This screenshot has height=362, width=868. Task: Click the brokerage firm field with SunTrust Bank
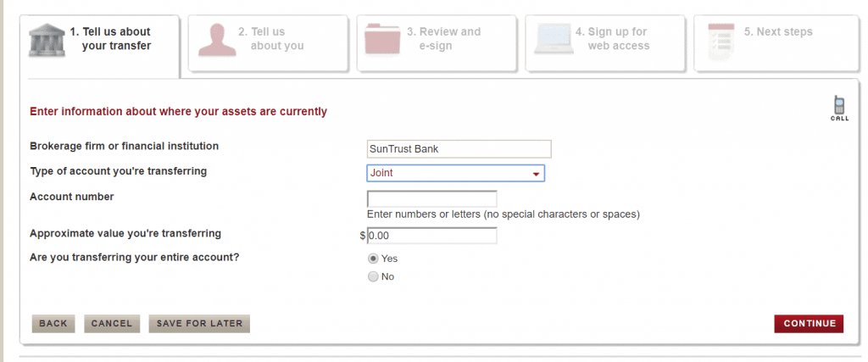tap(459, 149)
